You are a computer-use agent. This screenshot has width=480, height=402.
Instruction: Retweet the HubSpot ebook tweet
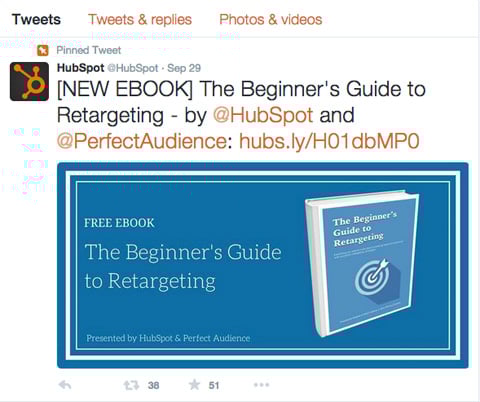(131, 385)
